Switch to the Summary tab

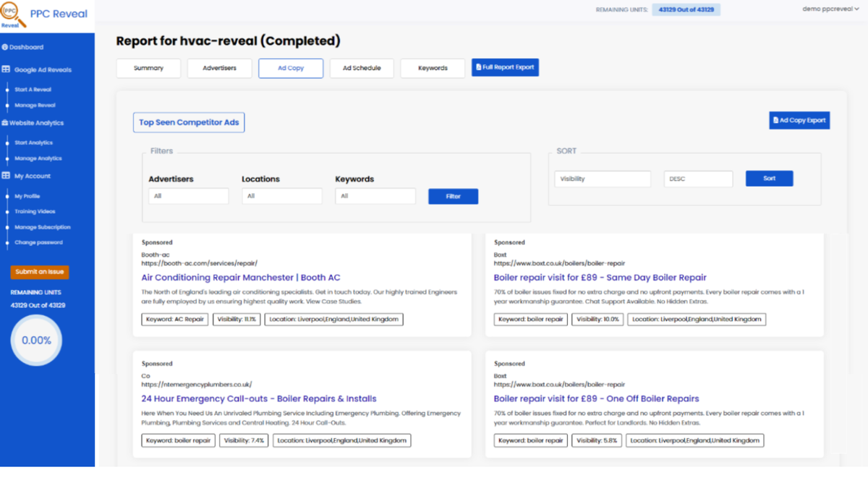coord(148,68)
